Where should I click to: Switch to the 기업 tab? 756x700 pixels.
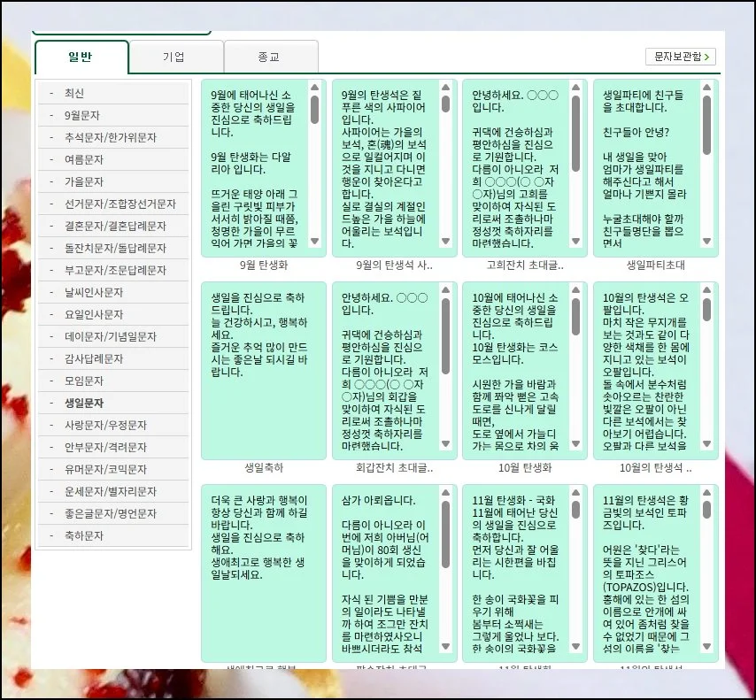point(174,57)
